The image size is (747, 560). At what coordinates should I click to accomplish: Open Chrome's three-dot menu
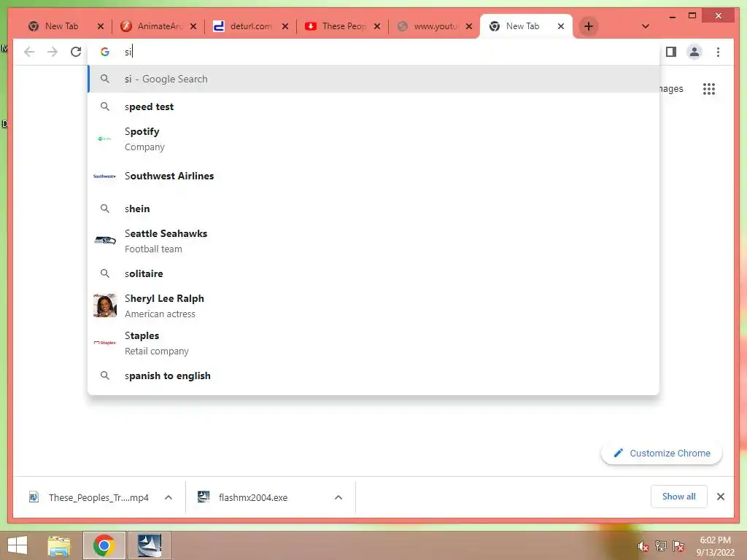click(718, 52)
